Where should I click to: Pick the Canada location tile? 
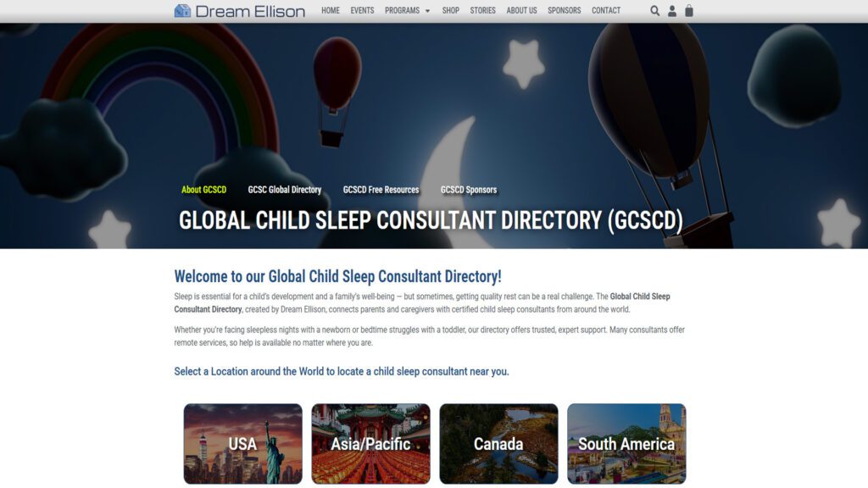pyautogui.click(x=498, y=443)
